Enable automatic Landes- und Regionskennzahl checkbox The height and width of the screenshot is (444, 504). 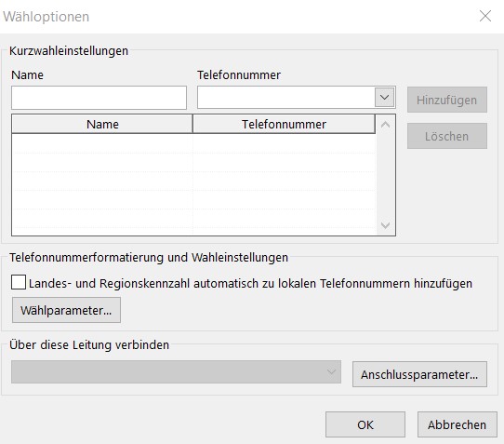tap(19, 282)
